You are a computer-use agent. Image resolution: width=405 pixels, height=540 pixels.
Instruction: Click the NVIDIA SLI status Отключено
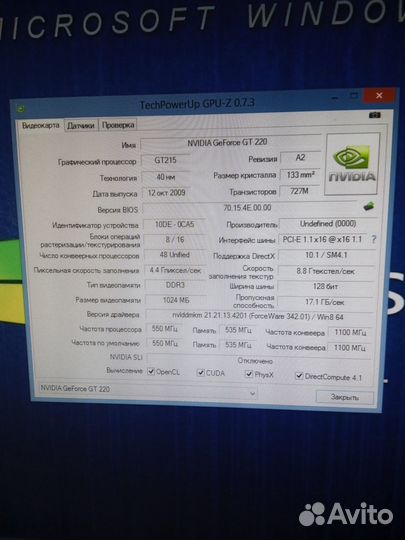tap(259, 360)
